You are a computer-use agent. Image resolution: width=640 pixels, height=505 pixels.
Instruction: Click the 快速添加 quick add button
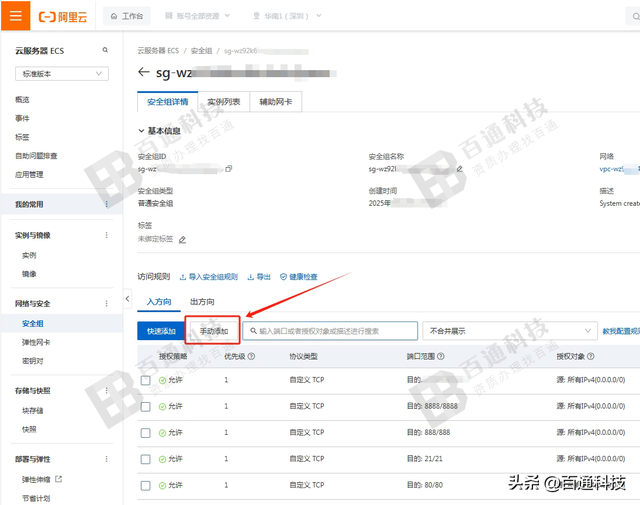click(161, 331)
